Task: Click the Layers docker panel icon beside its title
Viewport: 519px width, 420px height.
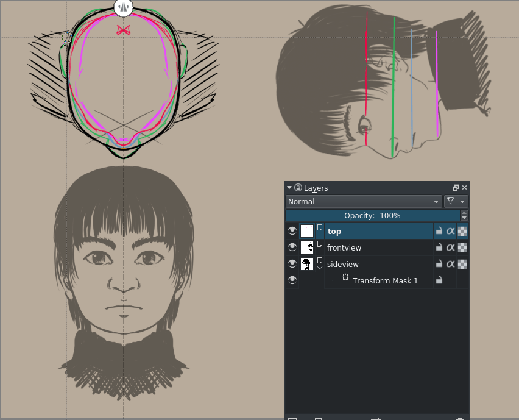Action: coord(297,188)
